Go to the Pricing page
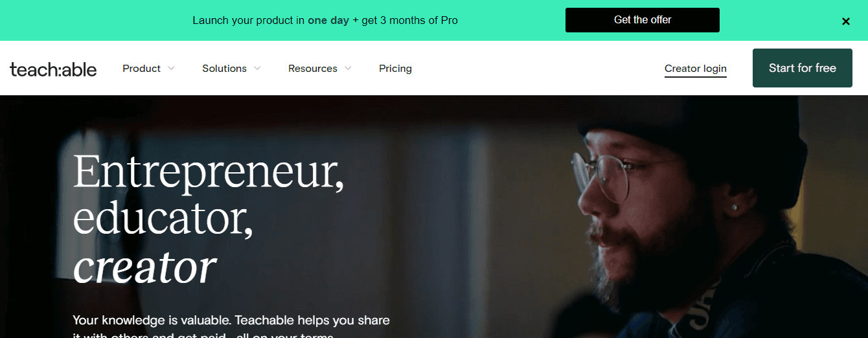This screenshot has height=338, width=868. coord(395,69)
